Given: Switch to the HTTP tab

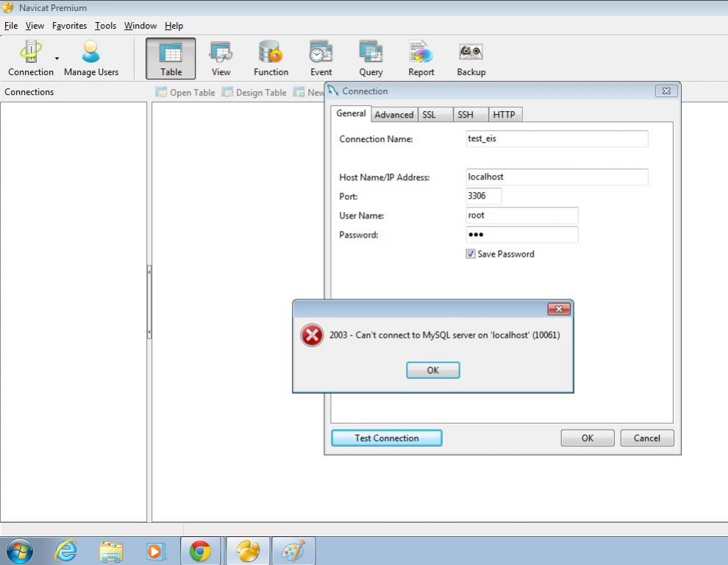Looking at the screenshot, I should pos(505,114).
